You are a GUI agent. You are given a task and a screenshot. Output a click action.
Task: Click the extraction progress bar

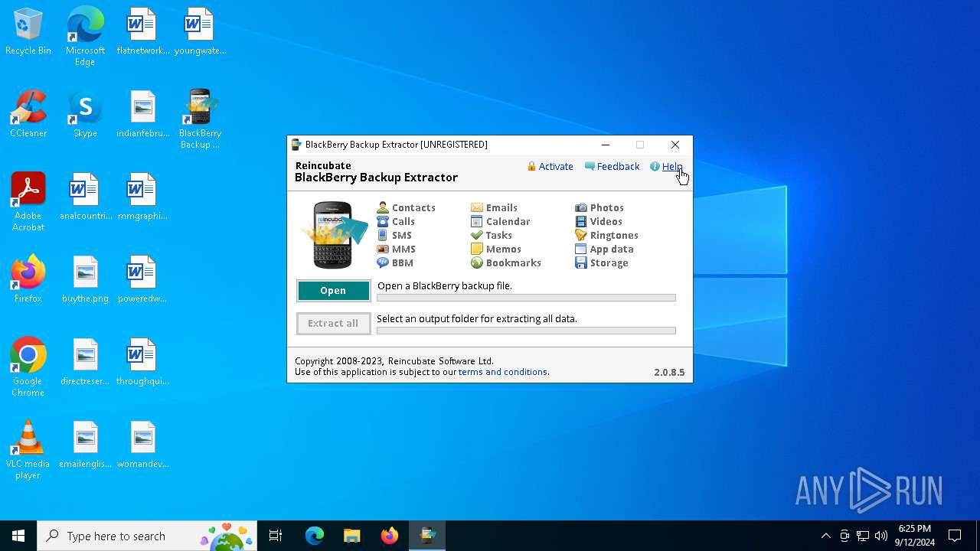coord(526,331)
